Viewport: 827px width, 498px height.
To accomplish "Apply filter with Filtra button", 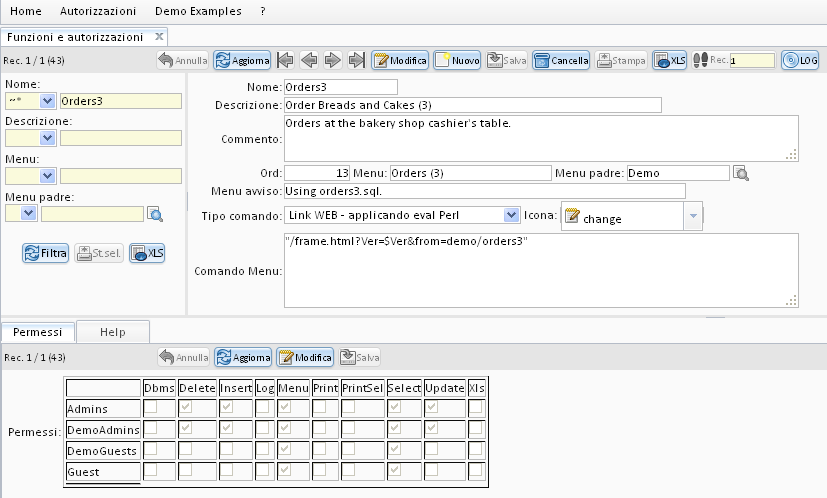I will [45, 253].
